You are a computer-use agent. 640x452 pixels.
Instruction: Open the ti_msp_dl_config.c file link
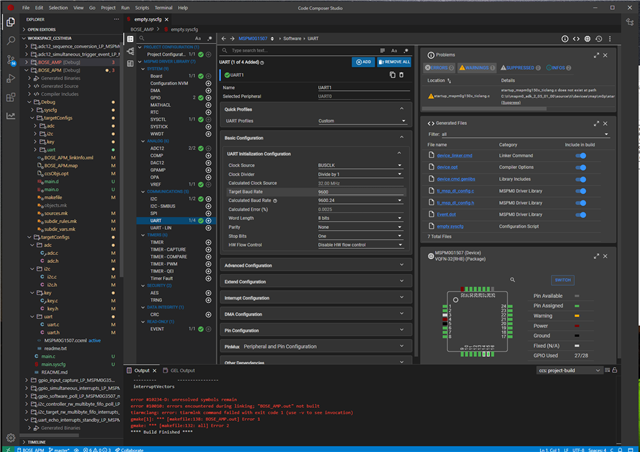click(x=455, y=191)
